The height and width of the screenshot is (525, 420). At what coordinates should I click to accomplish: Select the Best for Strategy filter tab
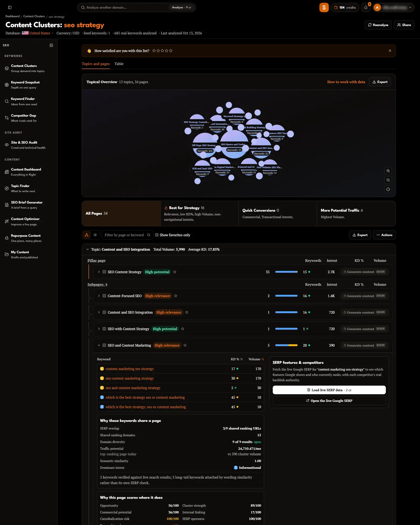point(199,213)
